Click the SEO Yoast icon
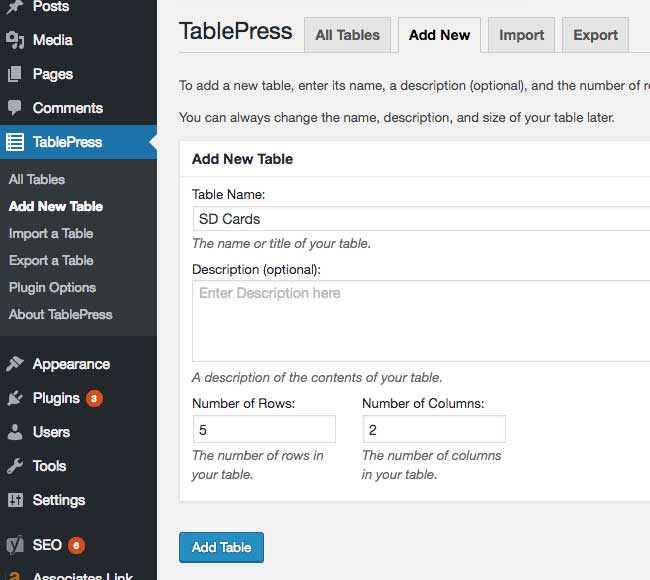Viewport: 650px width, 580px height. [x=15, y=545]
